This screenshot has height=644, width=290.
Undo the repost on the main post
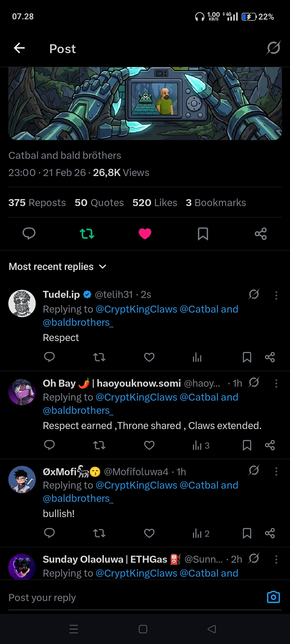[87, 233]
